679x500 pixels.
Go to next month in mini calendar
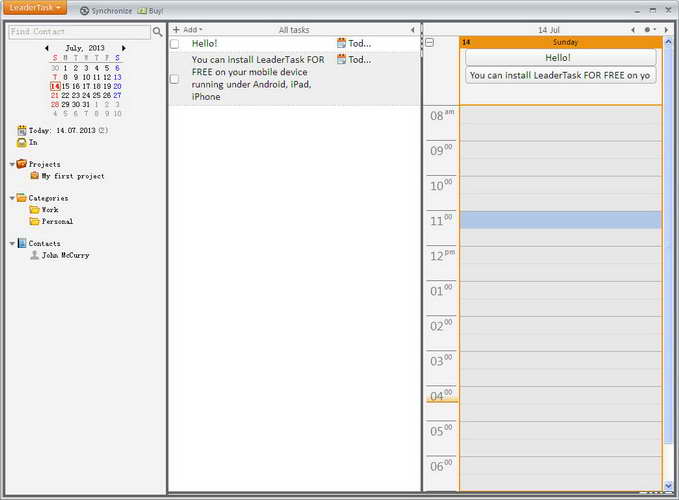click(124, 48)
